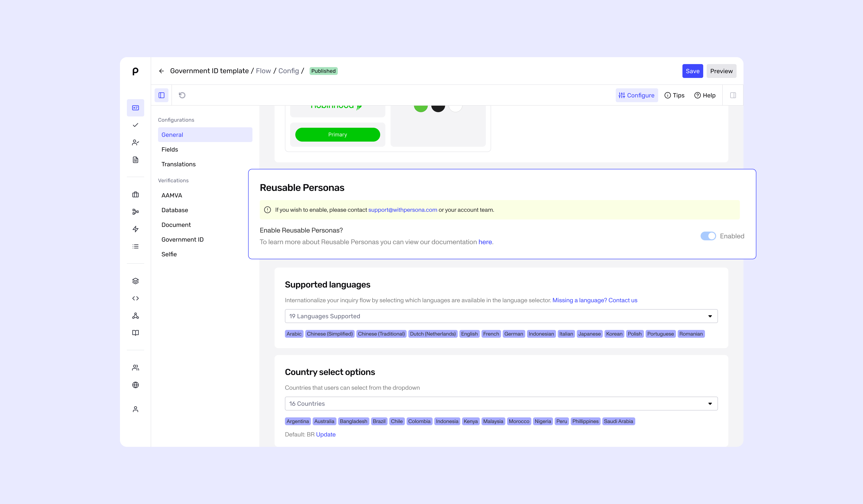
Task: Click the Preview button
Action: click(x=721, y=71)
